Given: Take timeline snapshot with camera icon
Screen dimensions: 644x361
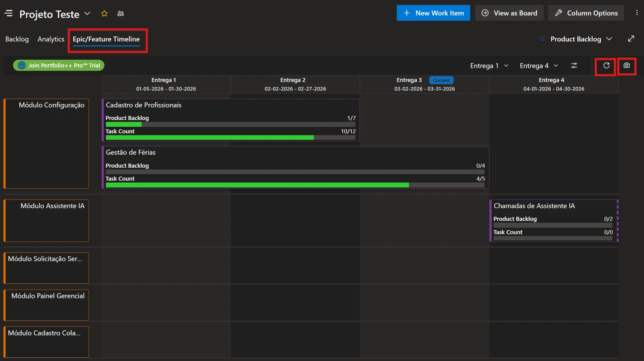Looking at the screenshot, I should point(626,65).
